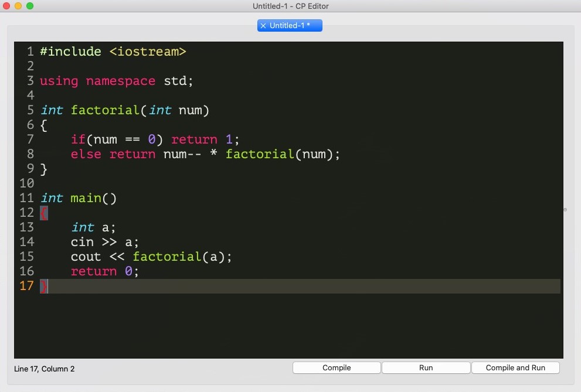Image resolution: width=581 pixels, height=392 pixels.
Task: Place cursor on highlighted opening brace on line 12
Action: (x=43, y=213)
